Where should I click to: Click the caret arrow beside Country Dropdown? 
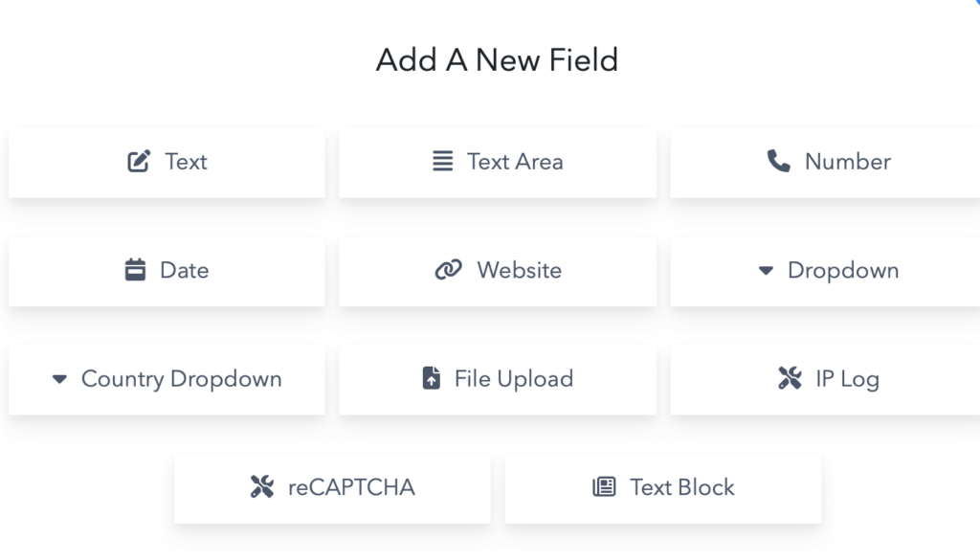pos(59,380)
